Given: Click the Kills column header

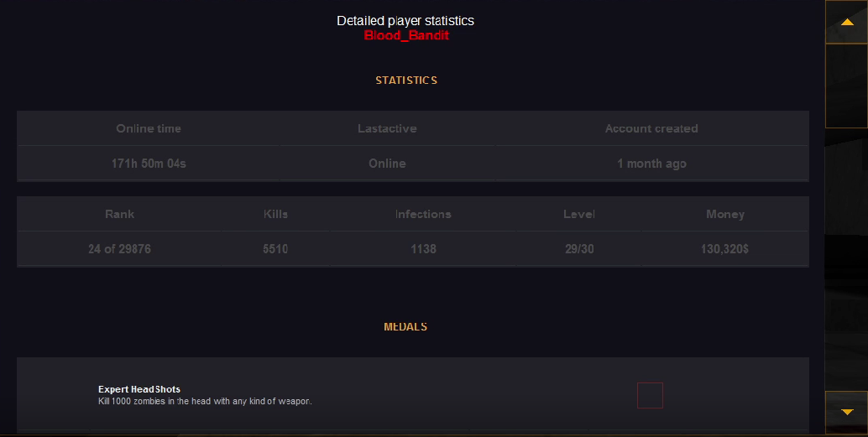Looking at the screenshot, I should coord(275,214).
